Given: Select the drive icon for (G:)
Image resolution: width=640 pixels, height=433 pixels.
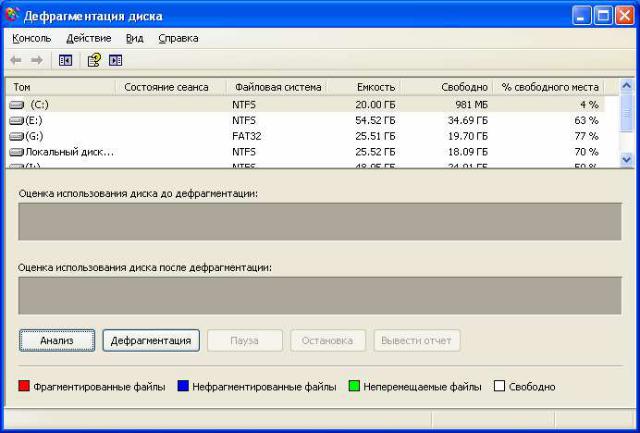Looking at the screenshot, I should [17, 136].
